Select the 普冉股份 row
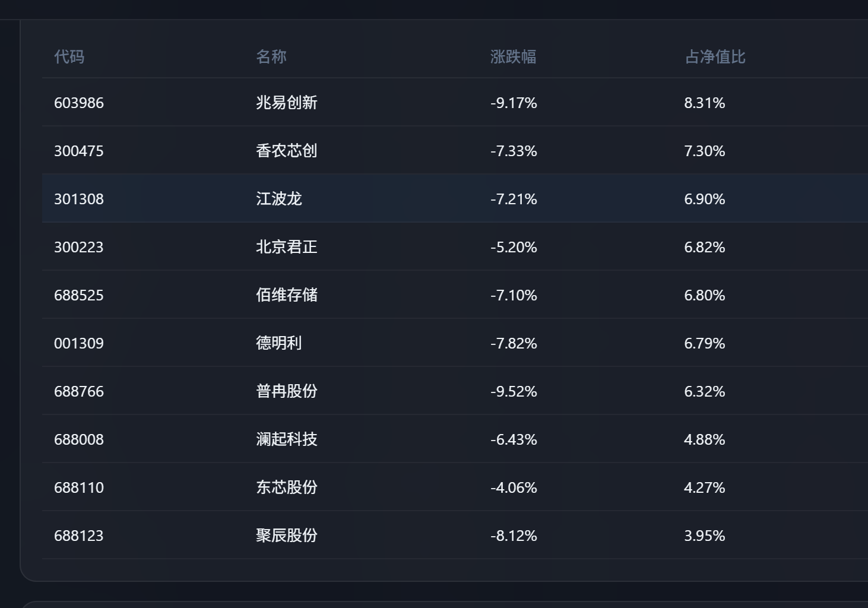 (x=455, y=391)
